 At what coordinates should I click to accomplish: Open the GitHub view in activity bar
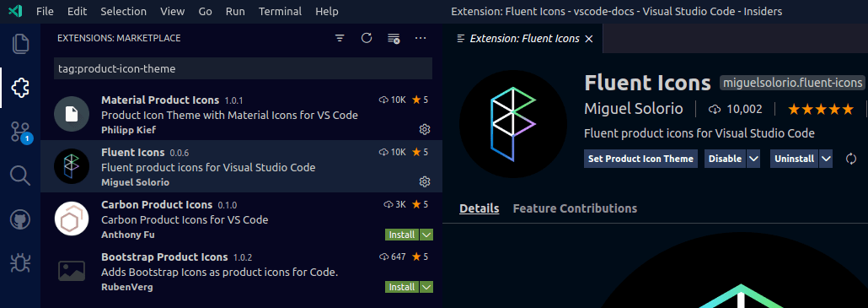pos(20,220)
